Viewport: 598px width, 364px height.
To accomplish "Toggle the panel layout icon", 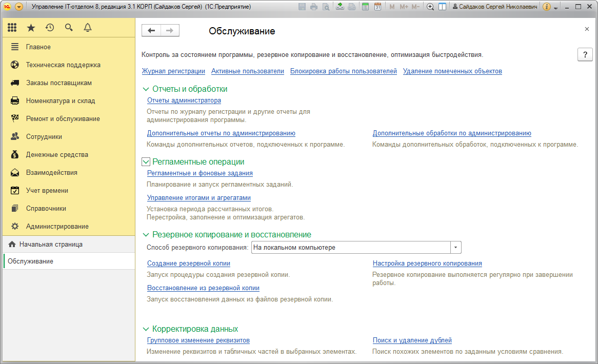I will [x=443, y=7].
